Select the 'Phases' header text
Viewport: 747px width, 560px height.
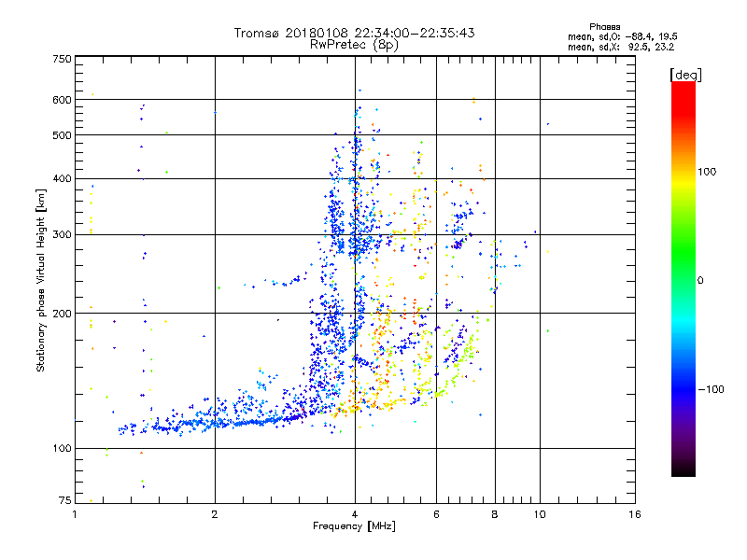[x=604, y=27]
